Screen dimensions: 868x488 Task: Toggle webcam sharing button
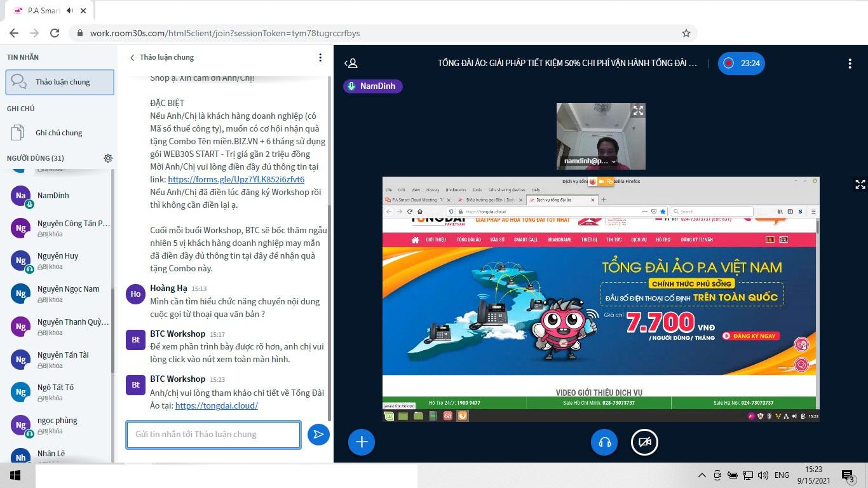(x=644, y=442)
